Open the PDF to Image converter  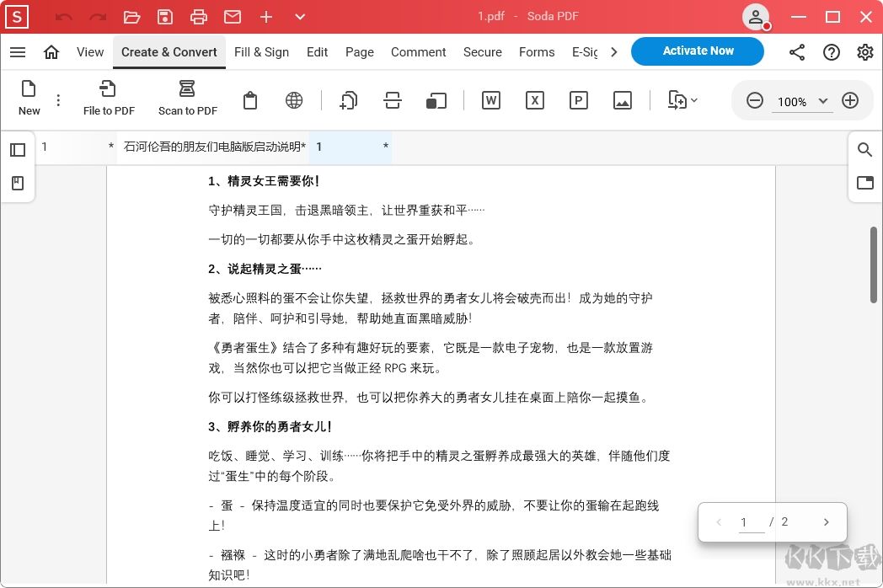pos(622,100)
